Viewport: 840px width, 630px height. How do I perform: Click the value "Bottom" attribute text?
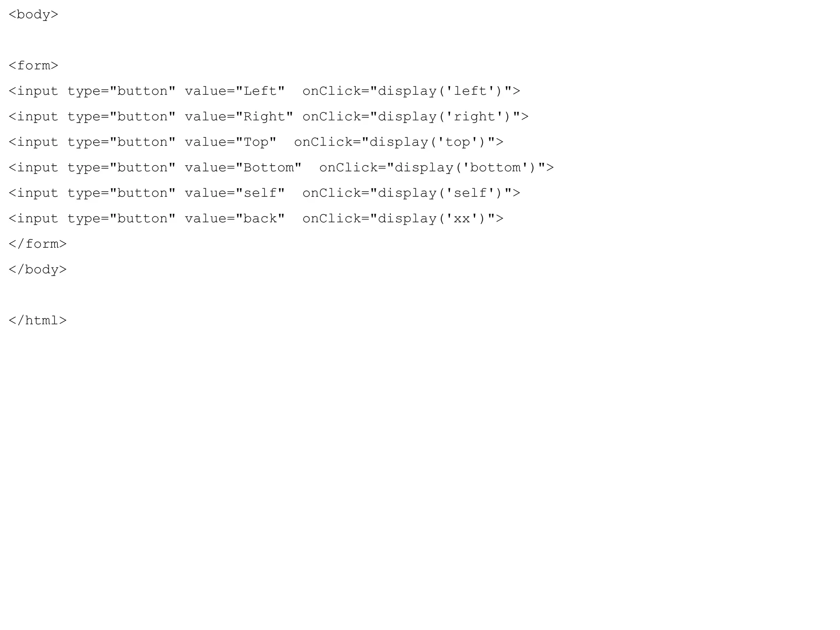click(243, 167)
